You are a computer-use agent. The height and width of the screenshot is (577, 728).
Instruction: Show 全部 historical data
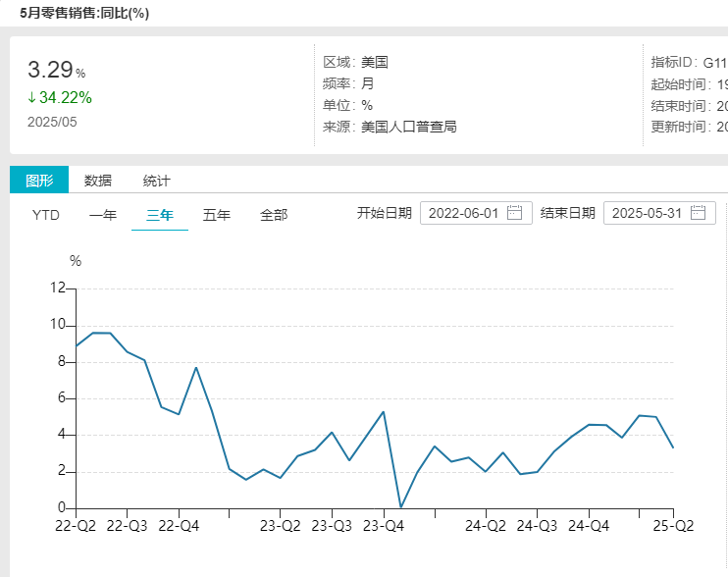pyautogui.click(x=274, y=215)
